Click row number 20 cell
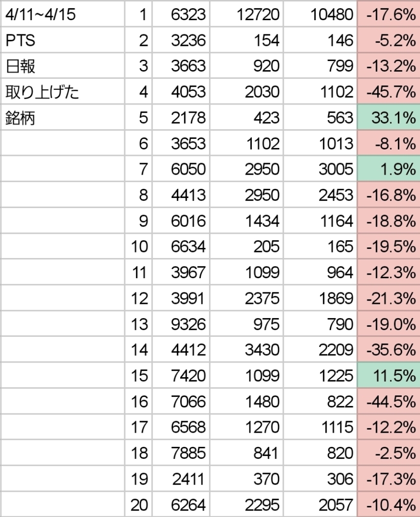This screenshot has width=420, height=517. coord(138,504)
